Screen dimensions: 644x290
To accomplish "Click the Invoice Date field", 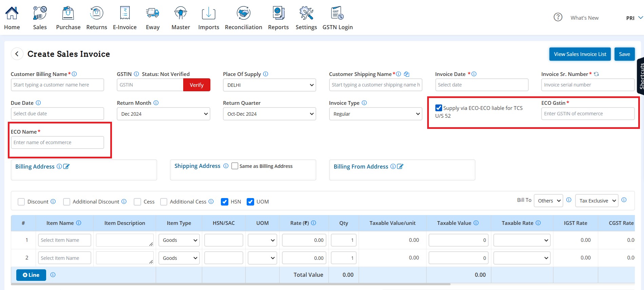I will click(x=482, y=85).
